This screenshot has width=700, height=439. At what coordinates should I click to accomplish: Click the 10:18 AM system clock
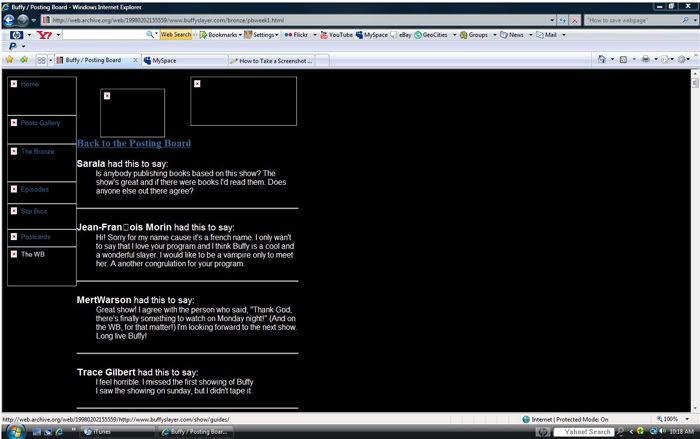(x=682, y=431)
